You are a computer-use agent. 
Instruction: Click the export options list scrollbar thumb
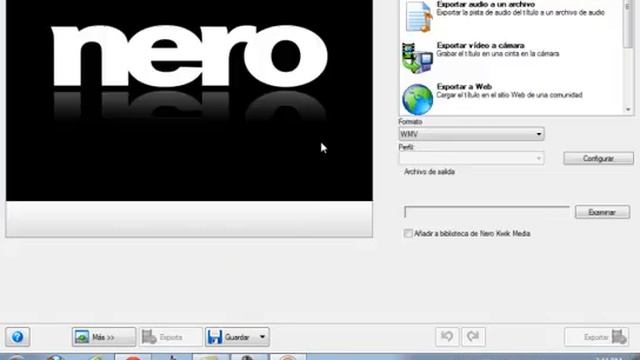[628, 24]
